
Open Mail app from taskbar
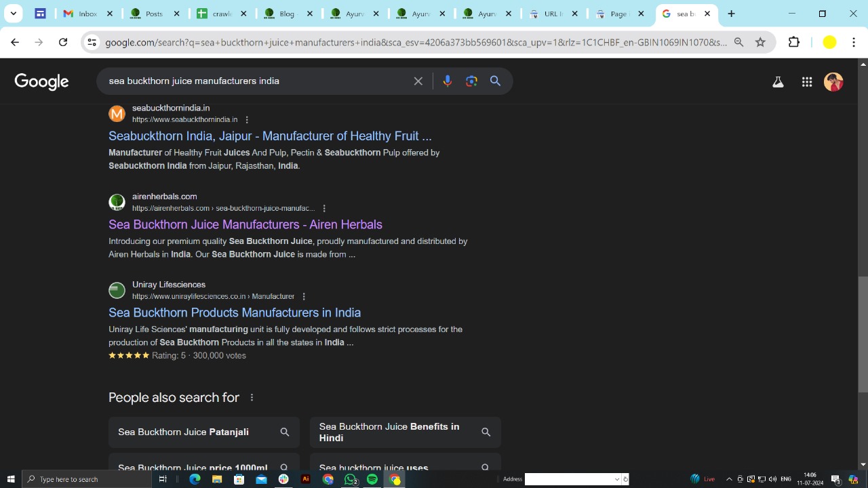point(261,479)
